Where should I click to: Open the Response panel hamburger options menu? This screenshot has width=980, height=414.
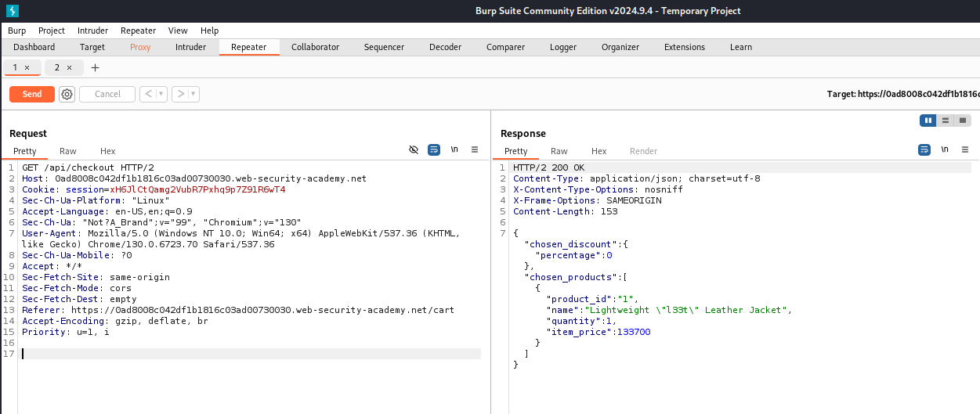964,149
